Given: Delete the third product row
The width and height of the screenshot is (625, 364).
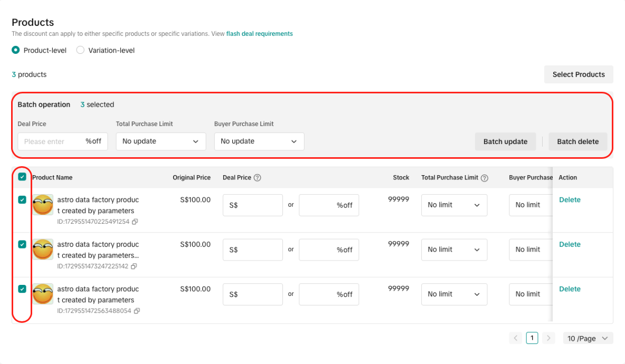Looking at the screenshot, I should click(x=570, y=289).
